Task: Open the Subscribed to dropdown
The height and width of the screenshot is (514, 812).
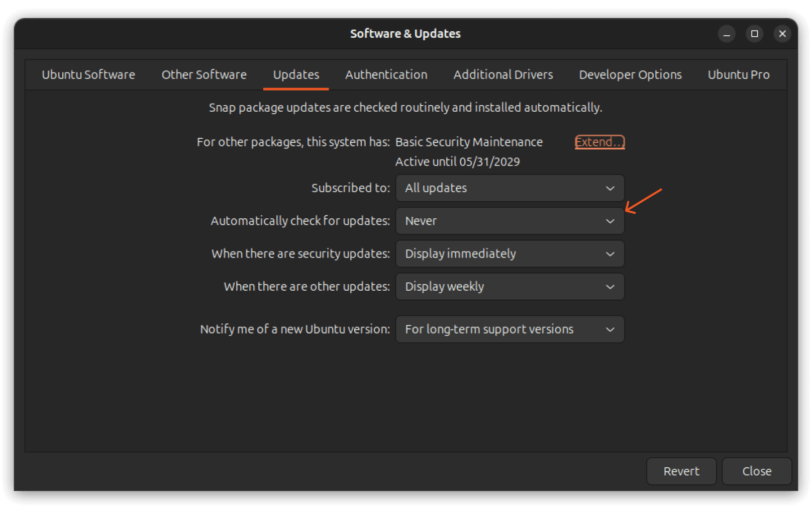Action: pos(510,188)
